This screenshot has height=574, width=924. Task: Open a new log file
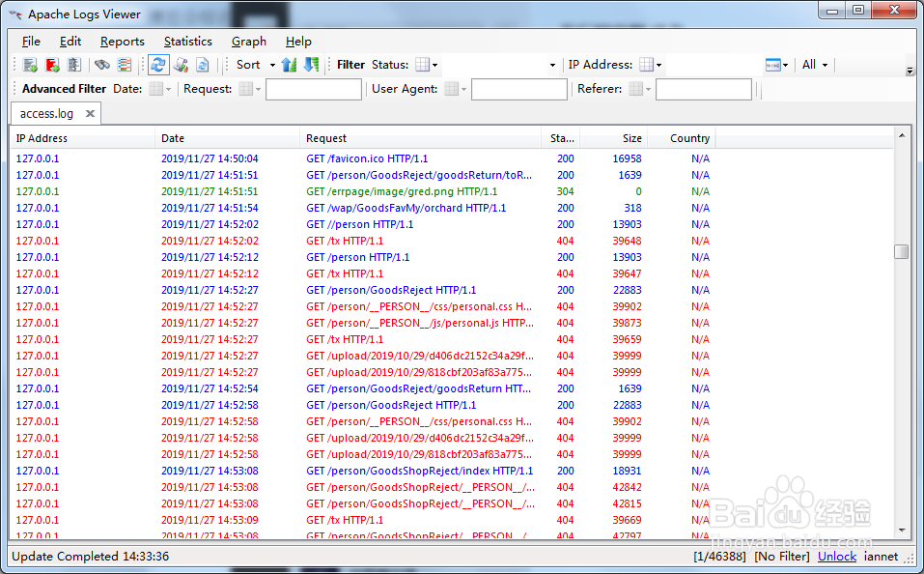click(x=32, y=64)
